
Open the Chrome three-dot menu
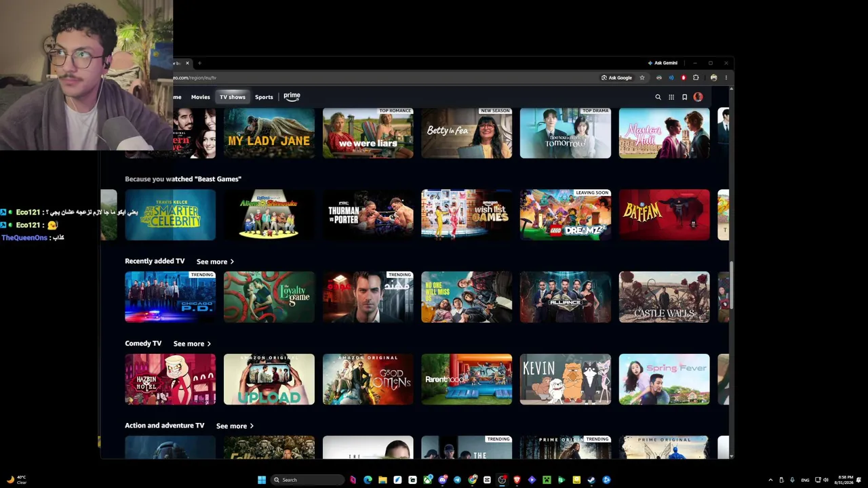point(726,78)
